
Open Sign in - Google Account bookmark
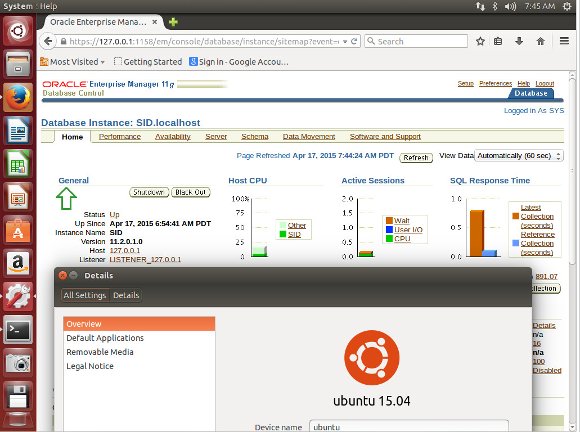[239, 62]
